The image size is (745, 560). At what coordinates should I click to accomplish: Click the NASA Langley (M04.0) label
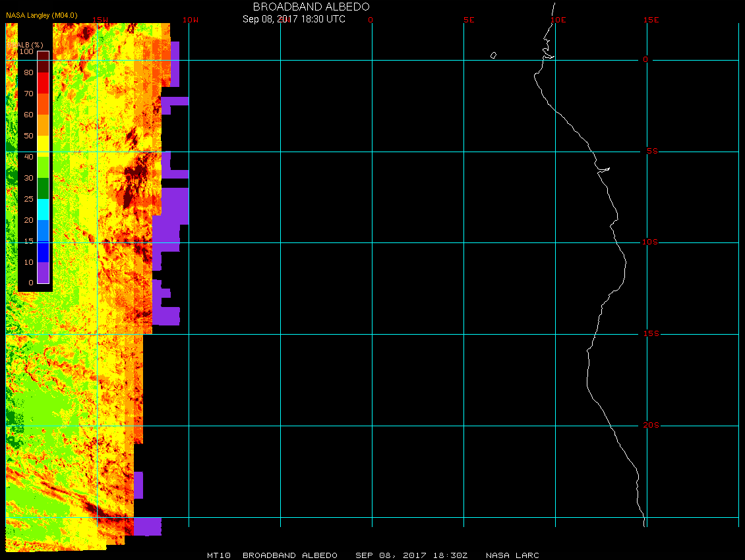click(42, 15)
